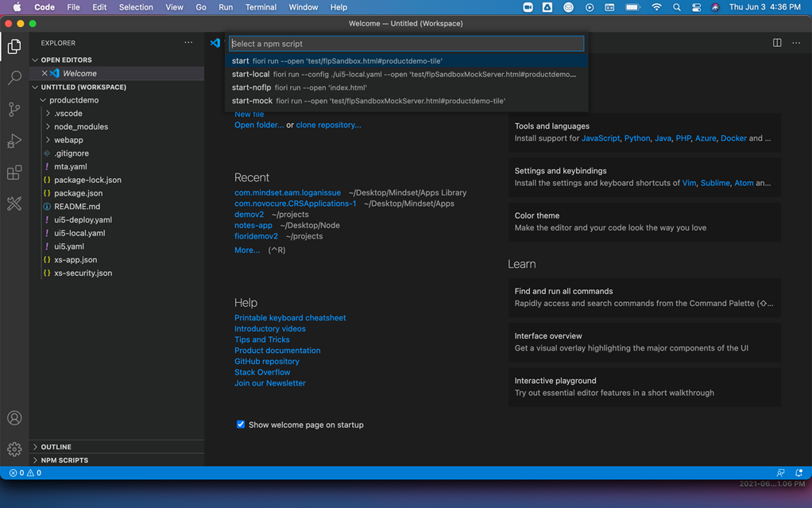The height and width of the screenshot is (508, 812).
Task: Click the Explorer more actions ellipsis
Action: 188,42
